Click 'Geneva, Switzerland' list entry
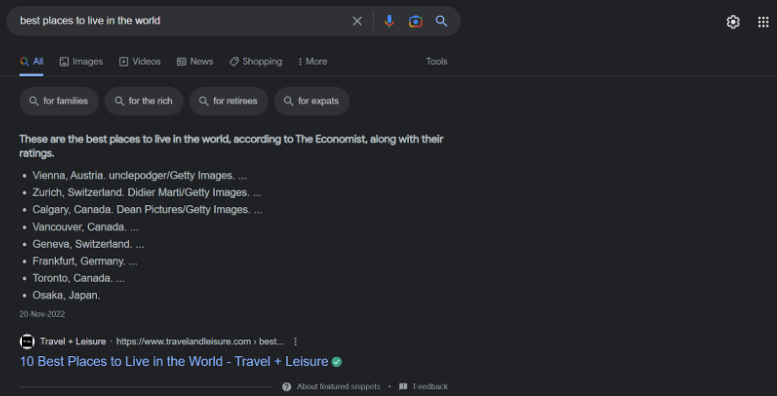This screenshot has height=396, width=777. (x=88, y=244)
